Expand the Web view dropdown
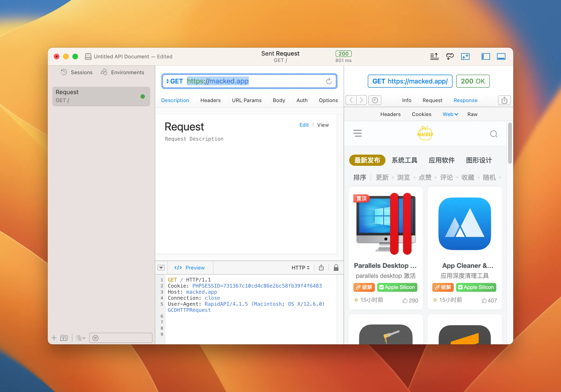The height and width of the screenshot is (392, 561). tap(450, 114)
